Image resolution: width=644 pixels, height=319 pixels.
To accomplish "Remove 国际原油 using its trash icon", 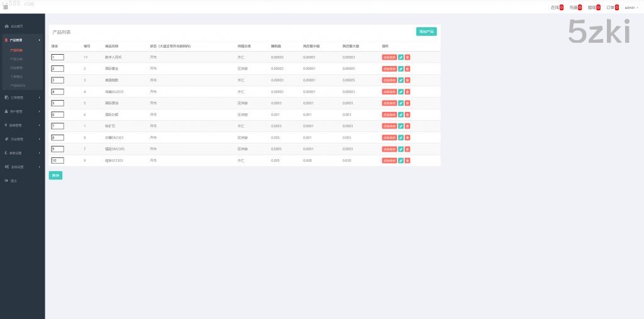I will point(408,103).
